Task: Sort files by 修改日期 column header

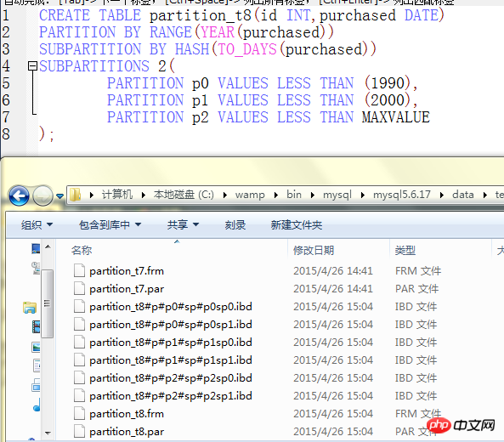Action: (314, 250)
